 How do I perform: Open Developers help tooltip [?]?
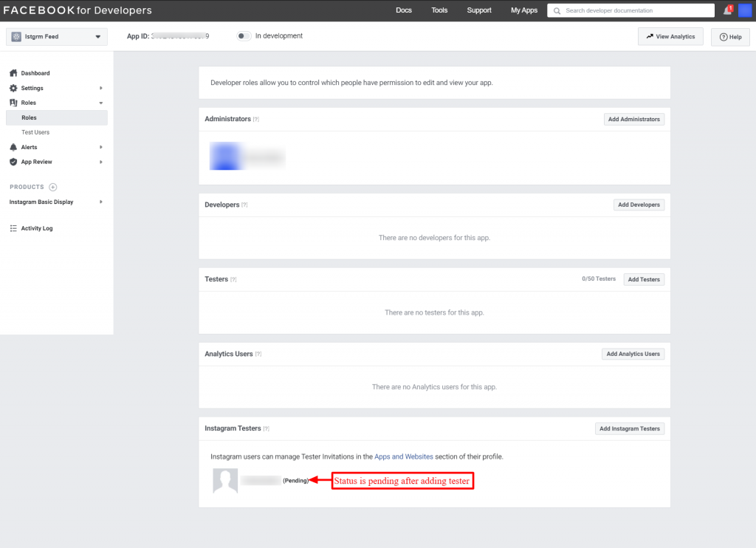(244, 205)
